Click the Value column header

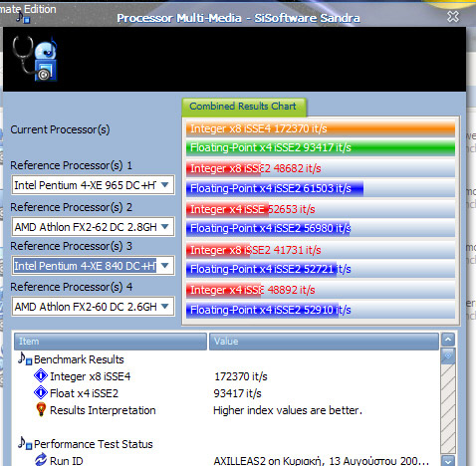pyautogui.click(x=324, y=342)
